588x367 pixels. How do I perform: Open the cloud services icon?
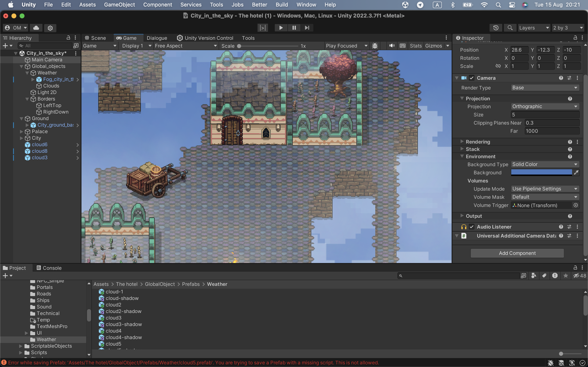(36, 28)
